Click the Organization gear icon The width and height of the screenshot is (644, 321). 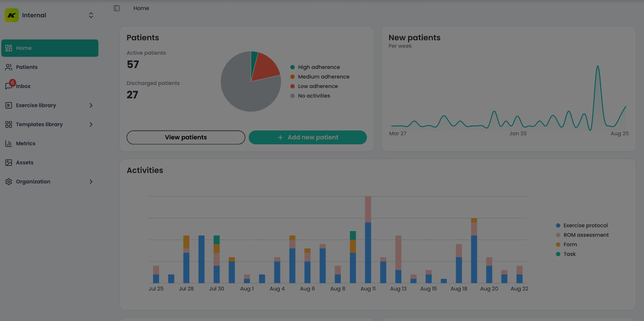pyautogui.click(x=8, y=182)
